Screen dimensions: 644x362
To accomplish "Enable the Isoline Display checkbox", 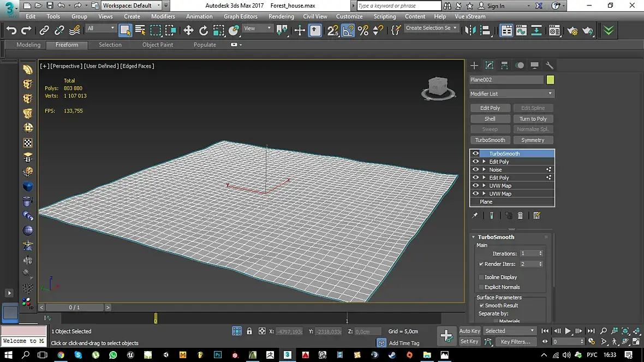I will tap(481, 277).
